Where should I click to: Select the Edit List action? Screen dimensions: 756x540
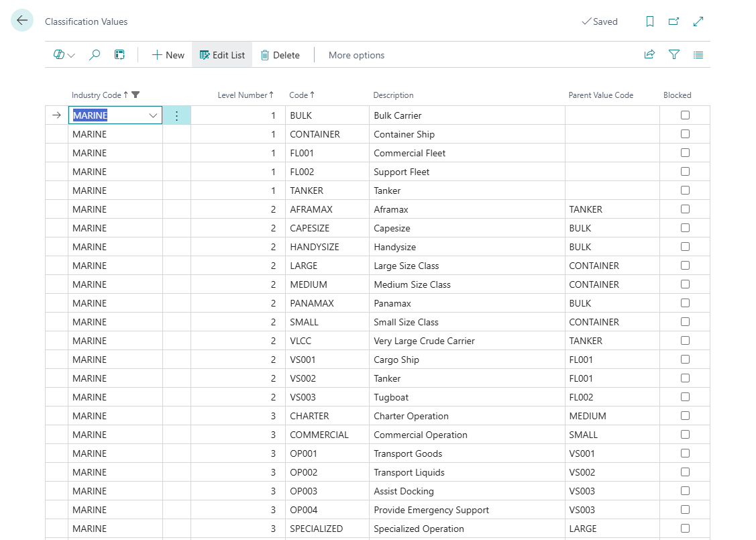(222, 55)
